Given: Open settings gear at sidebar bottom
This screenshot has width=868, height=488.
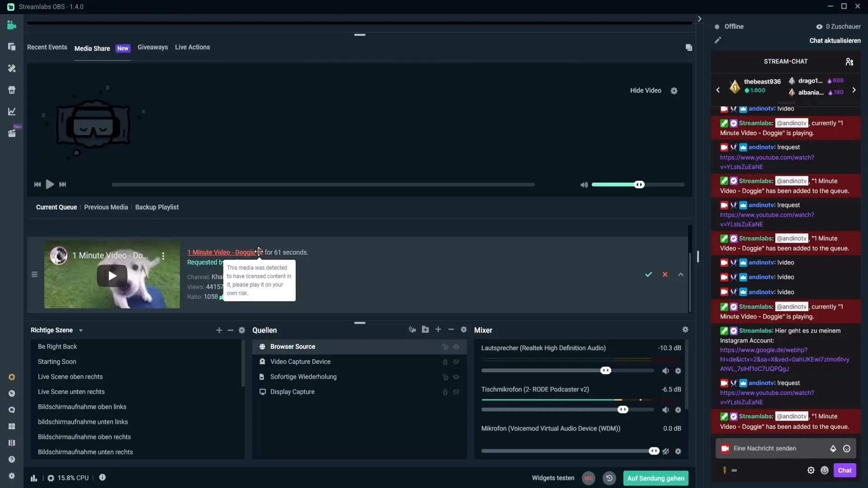Looking at the screenshot, I should 12,476.
